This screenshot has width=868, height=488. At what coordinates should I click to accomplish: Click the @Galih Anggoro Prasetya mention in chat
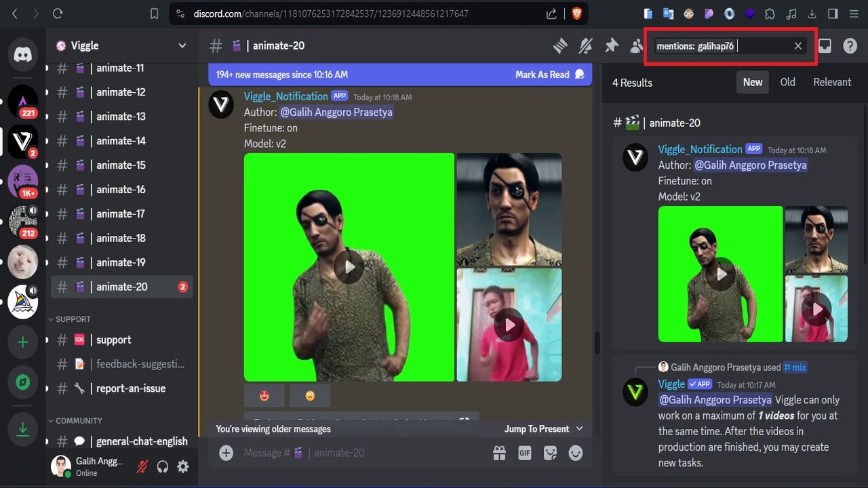[x=336, y=113]
